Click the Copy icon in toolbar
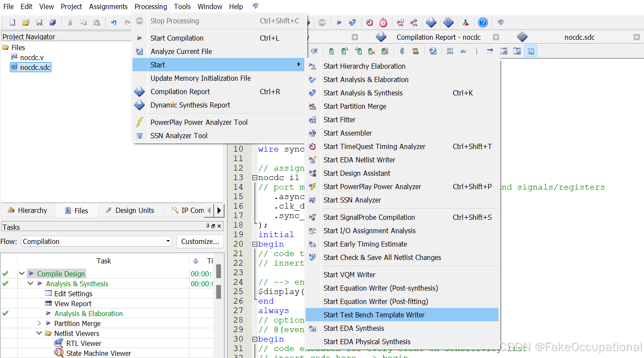 84,22
